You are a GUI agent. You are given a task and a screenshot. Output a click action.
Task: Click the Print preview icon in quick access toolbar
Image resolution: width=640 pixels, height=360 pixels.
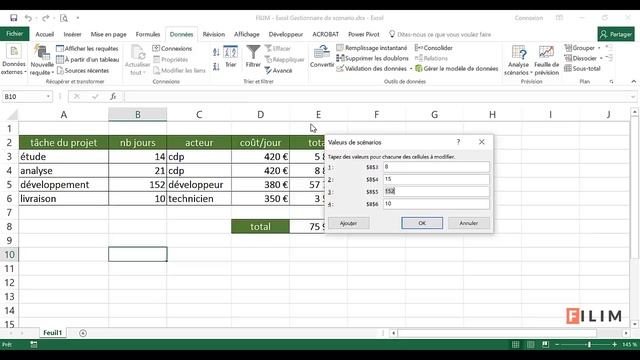64,18
